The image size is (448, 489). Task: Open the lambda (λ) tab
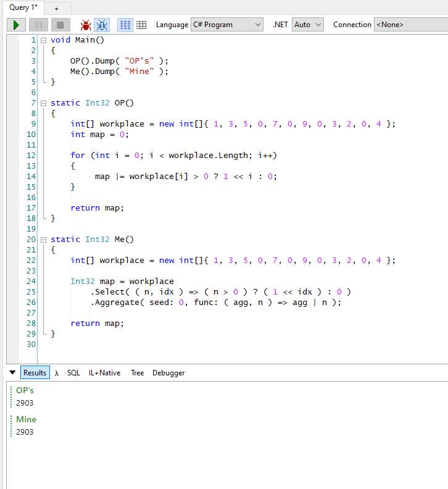[x=56, y=373]
